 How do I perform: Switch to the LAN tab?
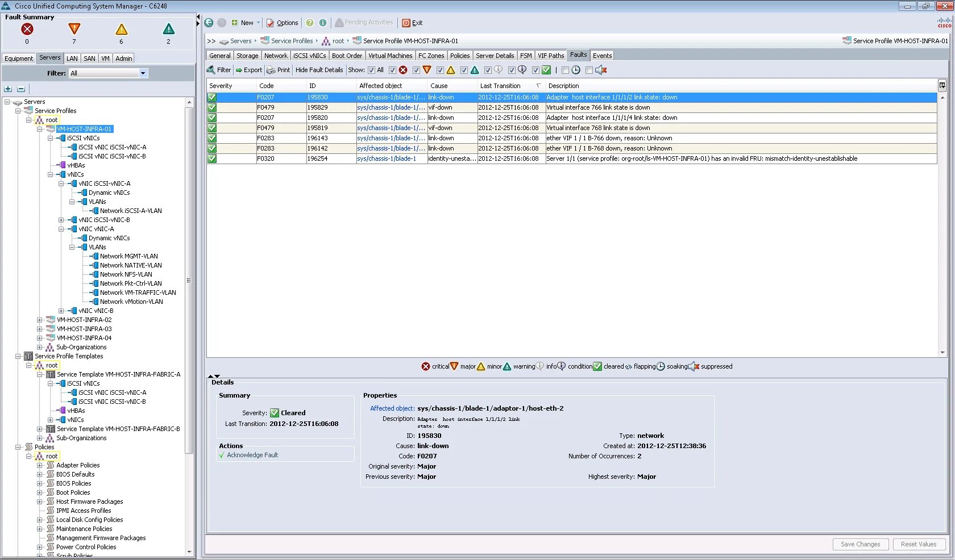72,58
